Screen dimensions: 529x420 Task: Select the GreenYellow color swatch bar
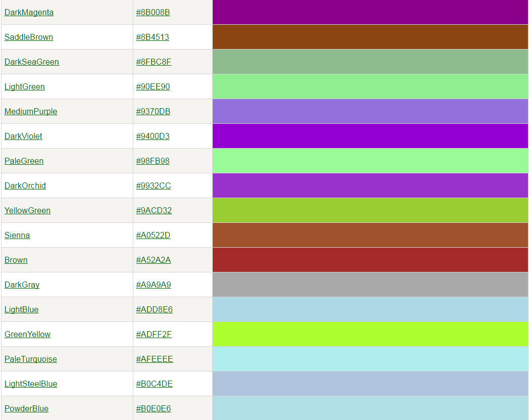click(370, 334)
